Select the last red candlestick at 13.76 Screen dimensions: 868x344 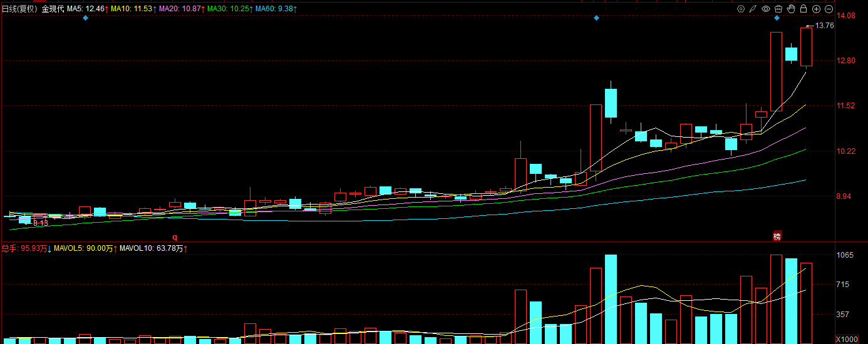click(x=806, y=47)
